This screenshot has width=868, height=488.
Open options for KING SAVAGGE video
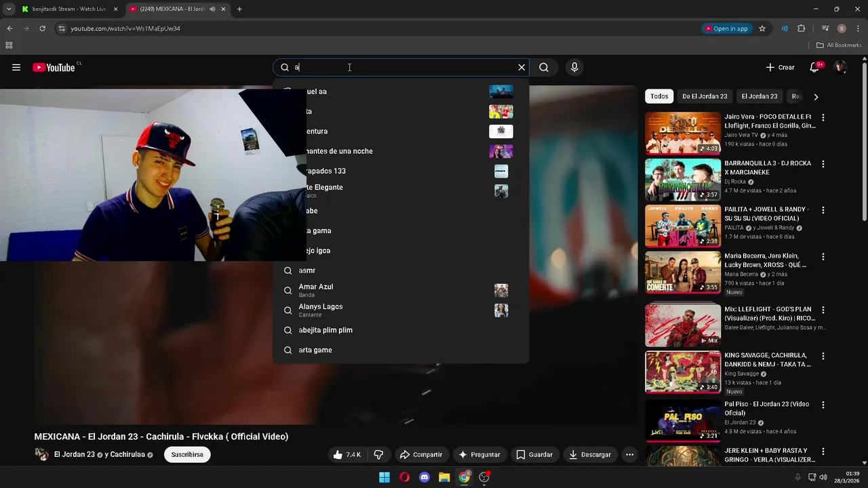point(823,356)
